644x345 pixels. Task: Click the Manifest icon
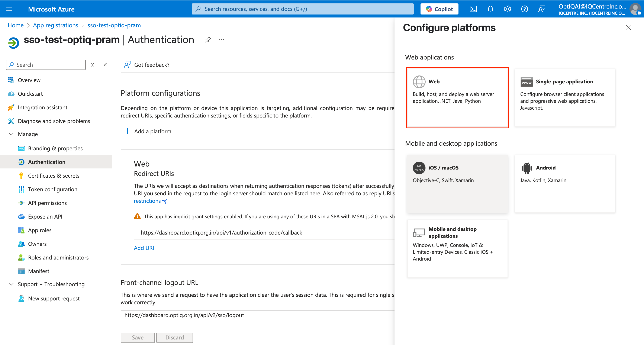[21, 271]
